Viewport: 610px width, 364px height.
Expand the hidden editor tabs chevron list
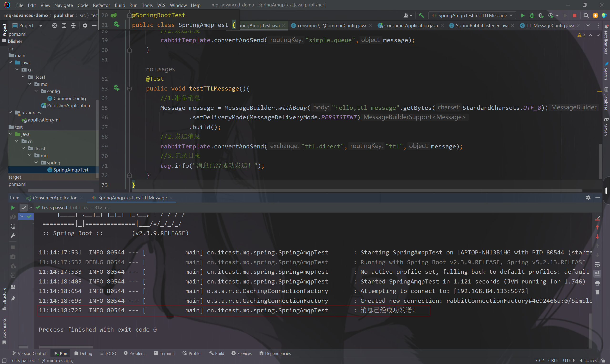tap(588, 25)
